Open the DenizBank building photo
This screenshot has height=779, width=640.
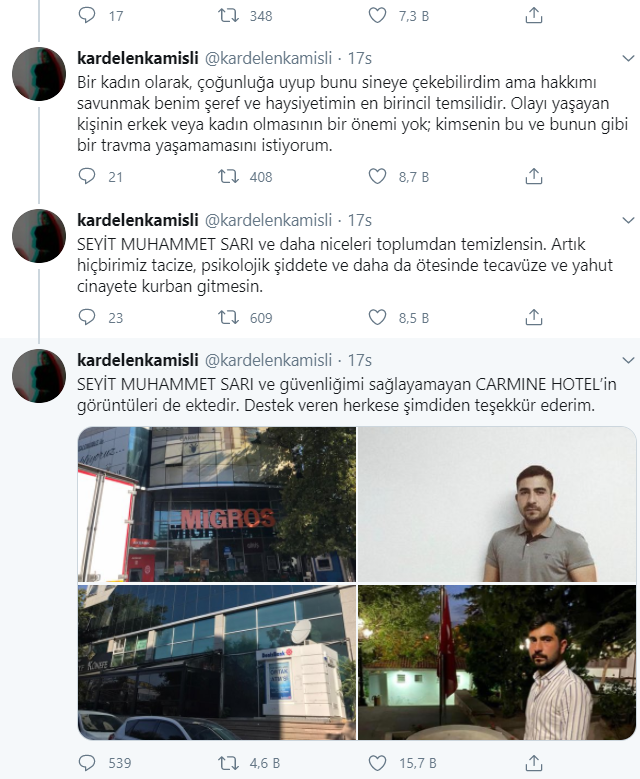[x=217, y=662]
